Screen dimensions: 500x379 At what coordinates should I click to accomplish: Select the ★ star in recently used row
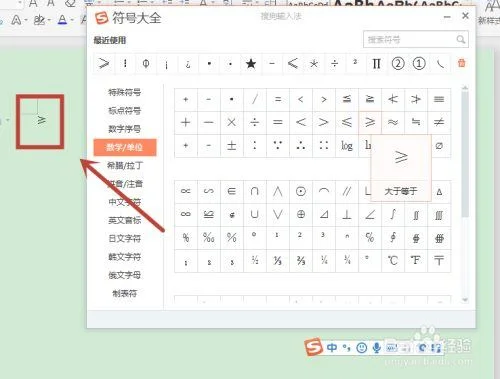tap(251, 63)
